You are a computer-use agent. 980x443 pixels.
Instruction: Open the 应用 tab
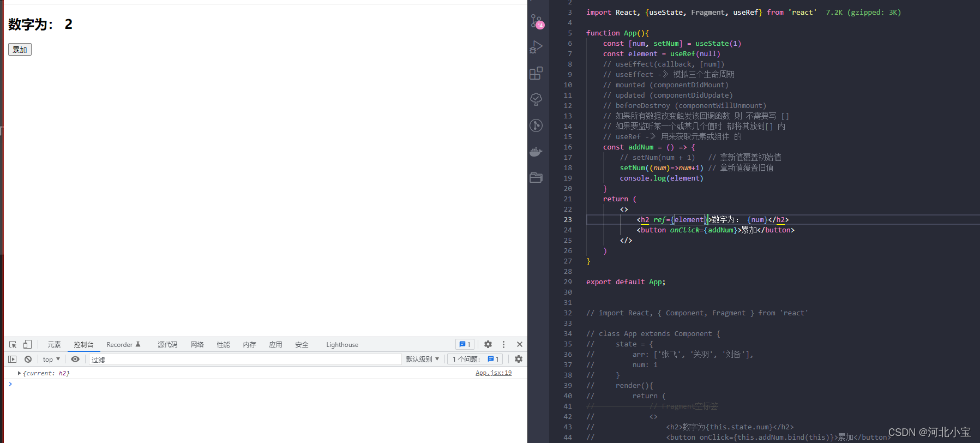coord(275,345)
